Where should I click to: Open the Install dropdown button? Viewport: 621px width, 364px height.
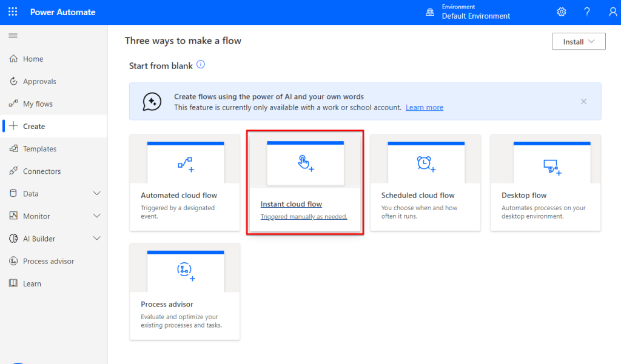click(x=579, y=42)
